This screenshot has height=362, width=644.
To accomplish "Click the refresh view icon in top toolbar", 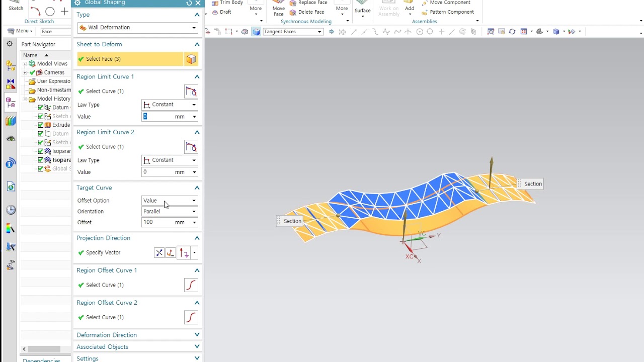I will coord(512,32).
